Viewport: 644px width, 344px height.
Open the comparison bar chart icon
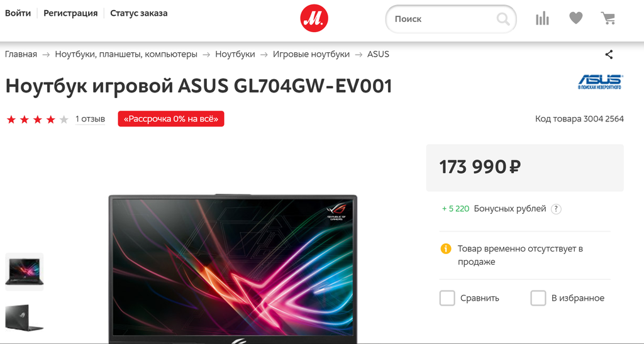click(543, 18)
